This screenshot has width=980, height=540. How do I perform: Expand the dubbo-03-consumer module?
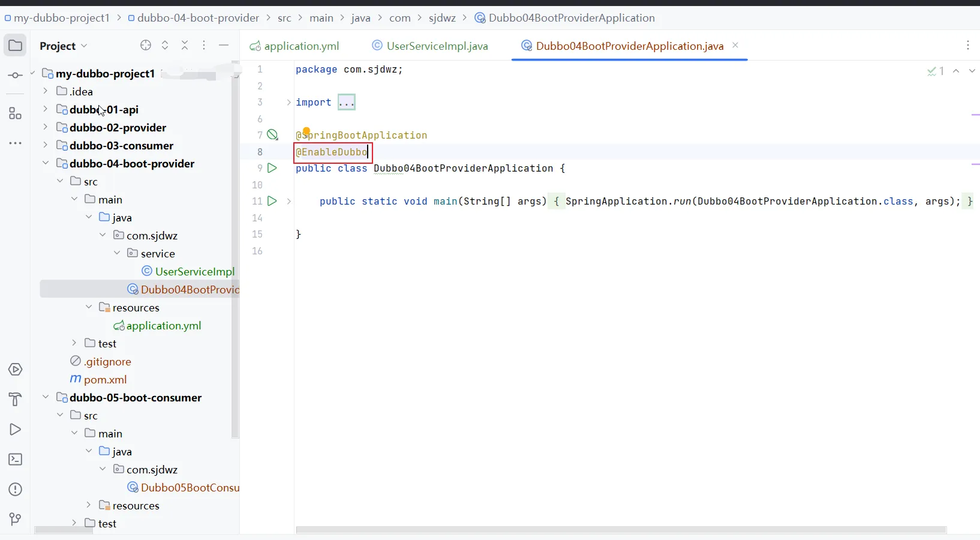(x=46, y=145)
